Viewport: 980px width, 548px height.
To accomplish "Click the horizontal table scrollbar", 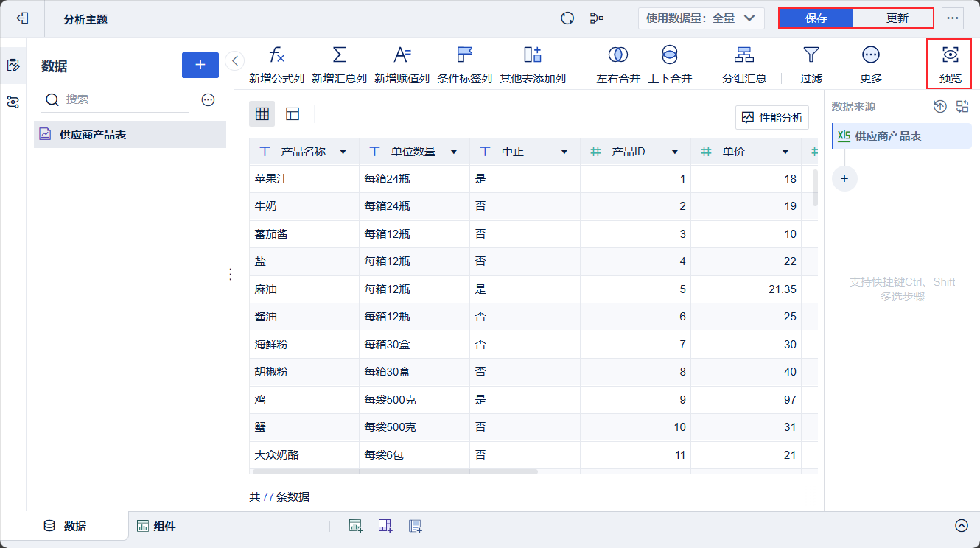I will click(395, 471).
